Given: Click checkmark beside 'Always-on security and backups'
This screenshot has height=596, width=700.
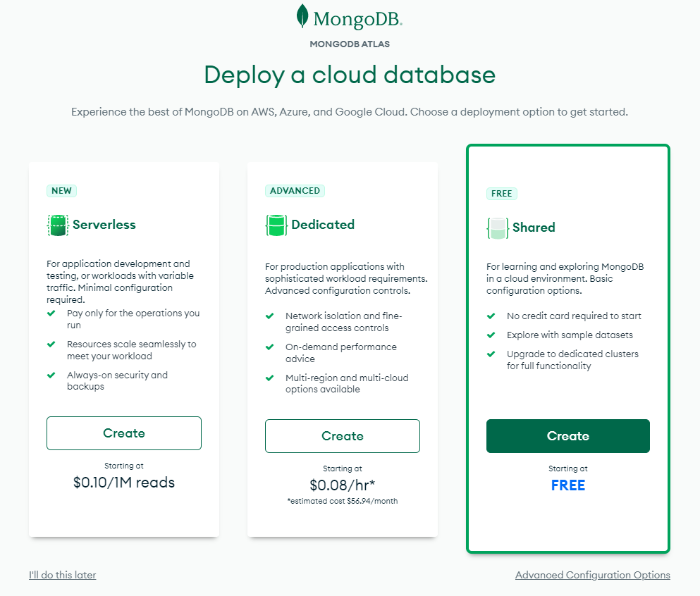Looking at the screenshot, I should coord(51,375).
